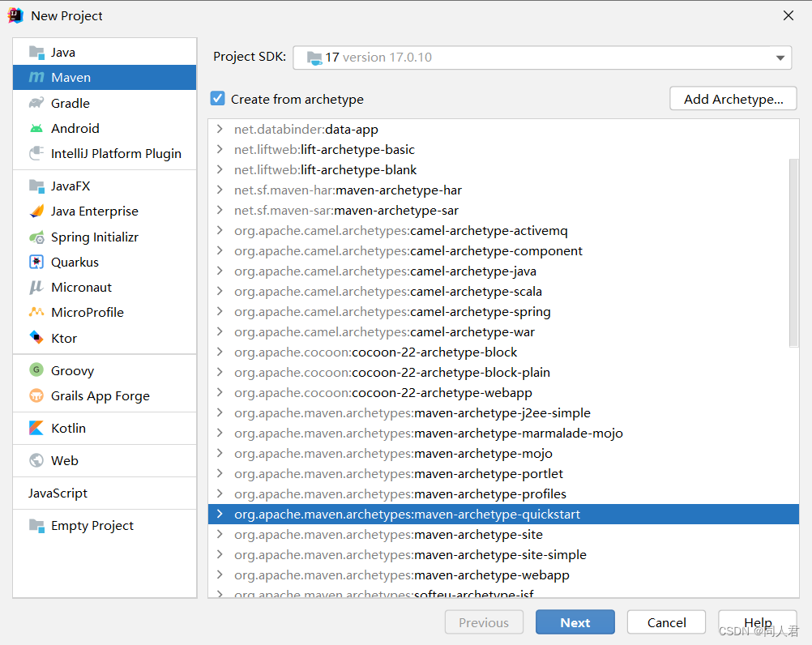Expand maven-archetype-webapp node
812x645 pixels.
click(x=220, y=574)
